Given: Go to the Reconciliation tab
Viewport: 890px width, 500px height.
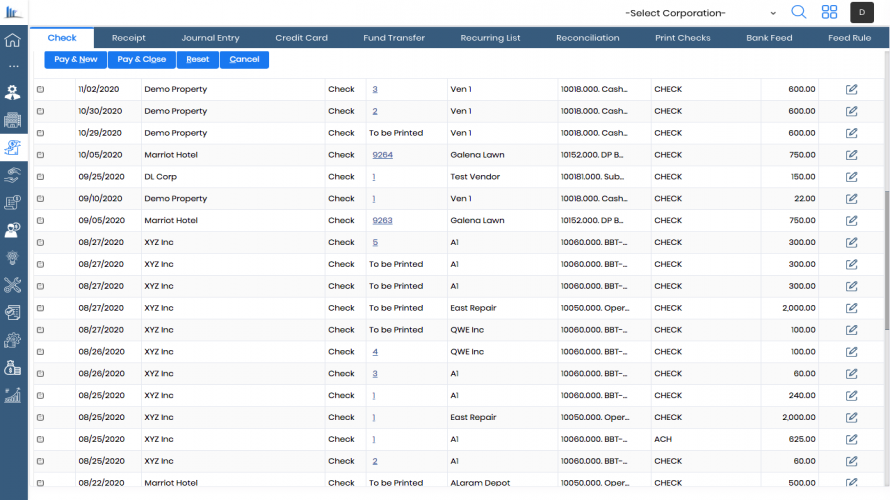Looking at the screenshot, I should (x=587, y=38).
